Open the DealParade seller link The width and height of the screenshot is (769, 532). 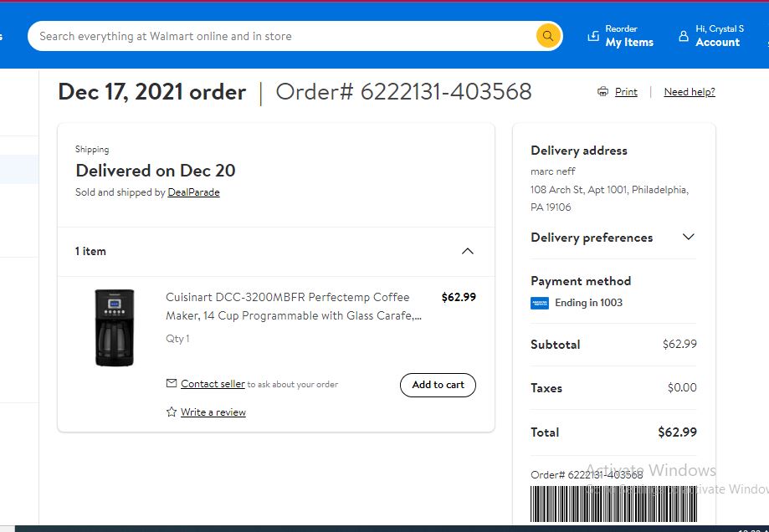click(x=193, y=192)
